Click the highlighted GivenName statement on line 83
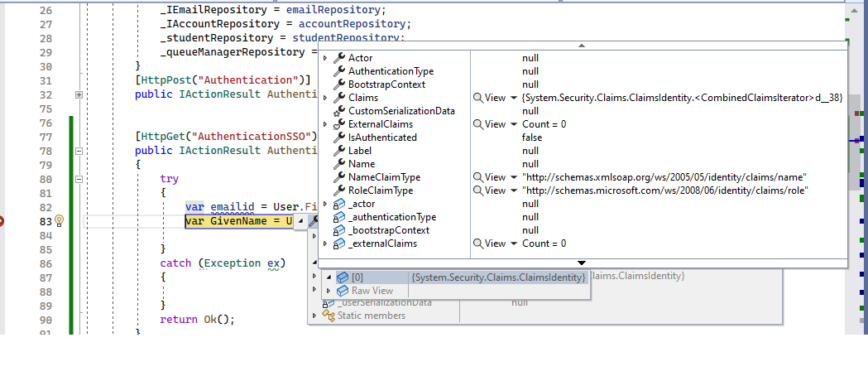Screen dimensions: 868x381 point(239,221)
